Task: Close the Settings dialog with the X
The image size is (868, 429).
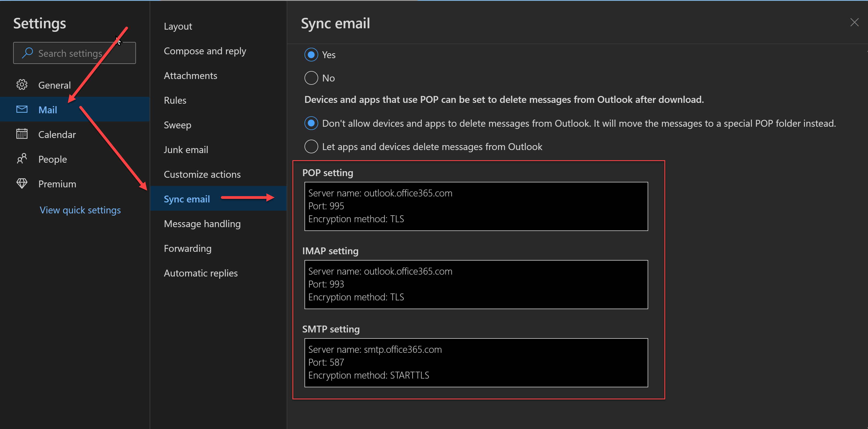Action: point(854,22)
